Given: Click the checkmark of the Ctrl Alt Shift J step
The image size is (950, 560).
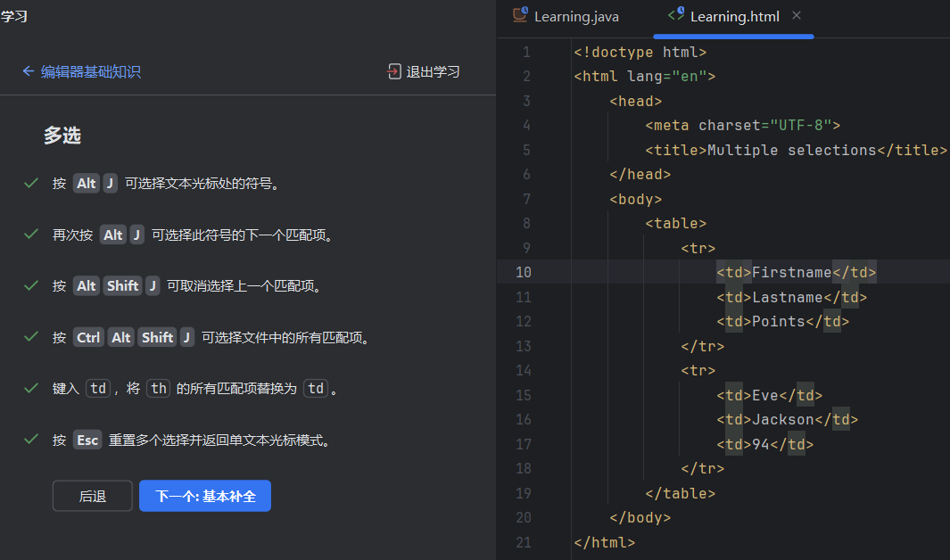Looking at the screenshot, I should 31,336.
